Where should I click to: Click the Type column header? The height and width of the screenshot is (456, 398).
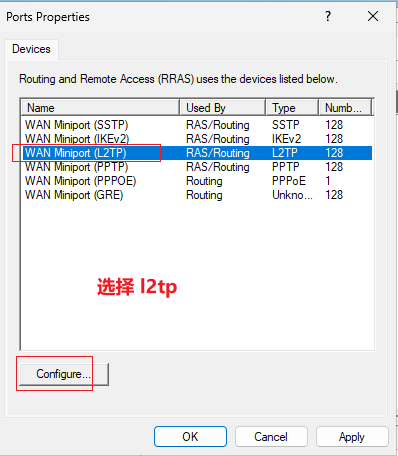[x=292, y=108]
